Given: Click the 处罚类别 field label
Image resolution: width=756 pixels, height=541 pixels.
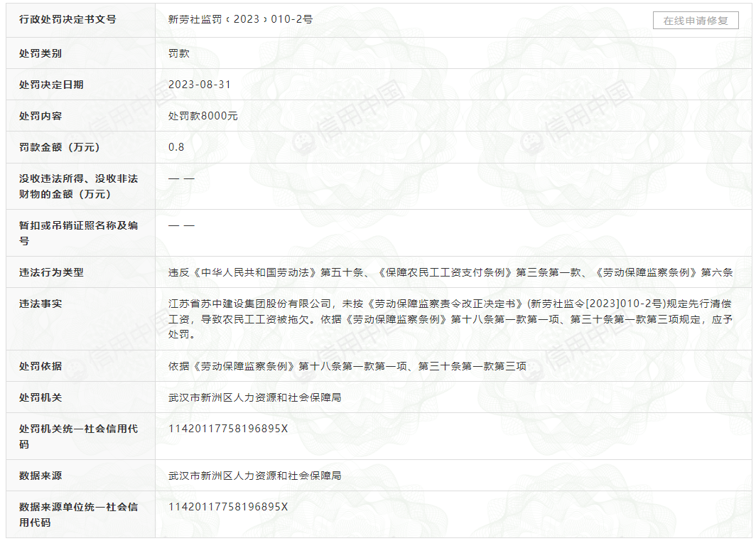Looking at the screenshot, I should coord(40,53).
